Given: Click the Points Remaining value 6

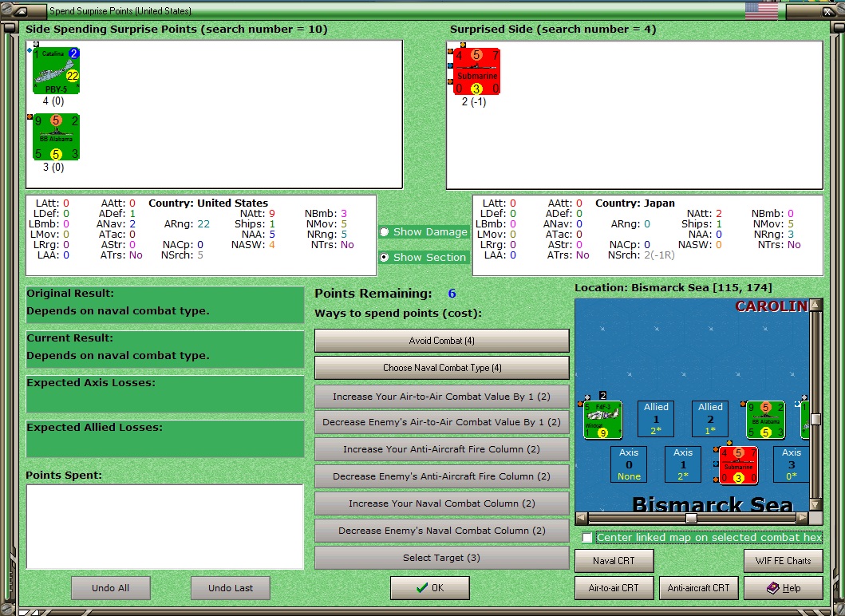Looking at the screenshot, I should (x=452, y=294).
